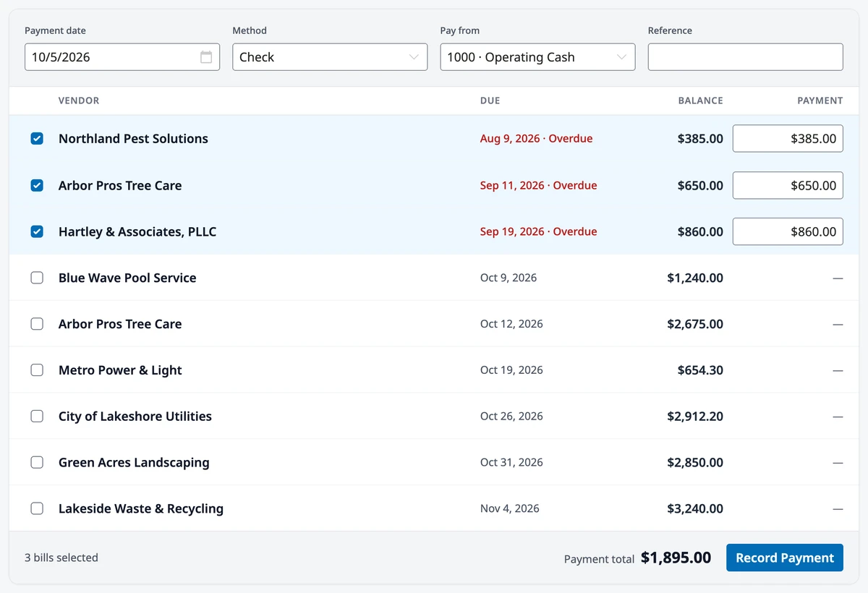Click the Oct 12, 2026 due date
The height and width of the screenshot is (593, 868).
tap(511, 324)
